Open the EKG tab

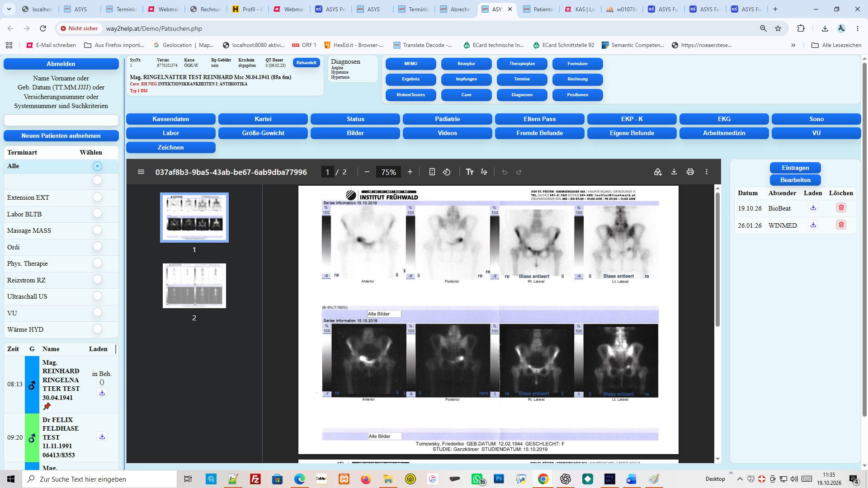(724, 119)
